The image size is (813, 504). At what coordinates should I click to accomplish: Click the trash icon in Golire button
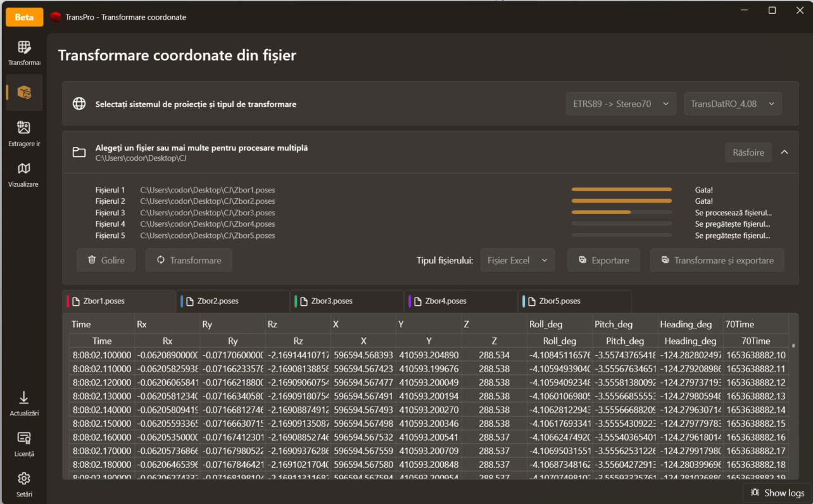pos(92,260)
